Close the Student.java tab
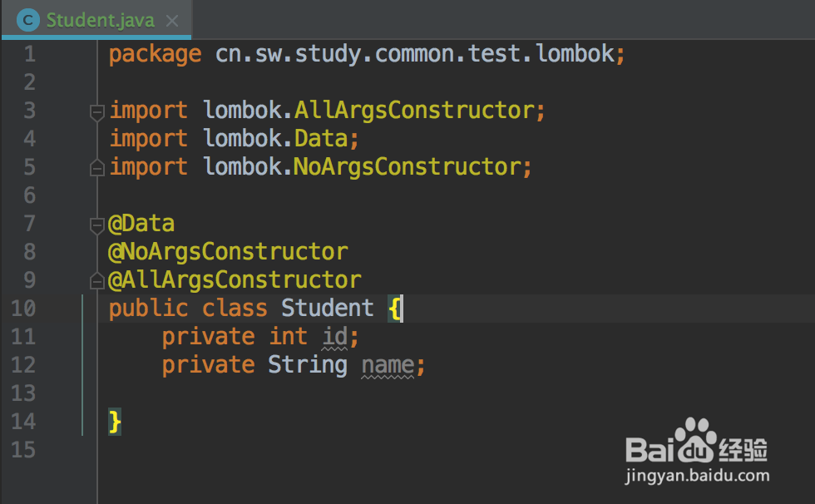 pyautogui.click(x=172, y=21)
